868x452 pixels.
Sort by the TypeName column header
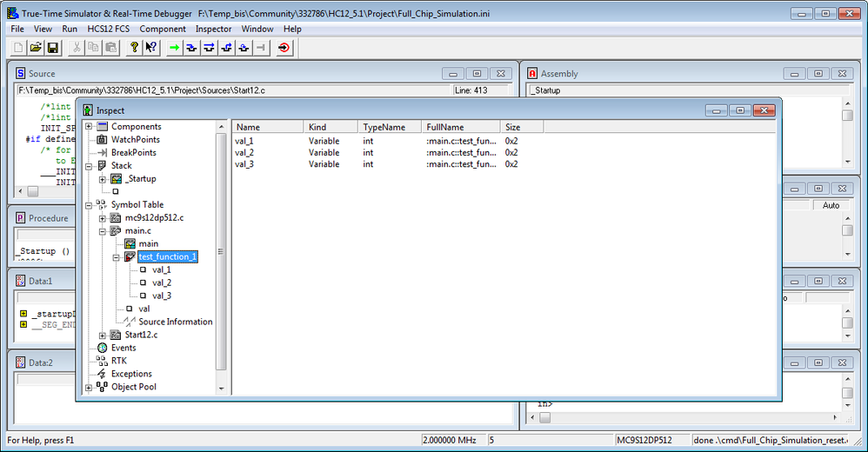390,127
